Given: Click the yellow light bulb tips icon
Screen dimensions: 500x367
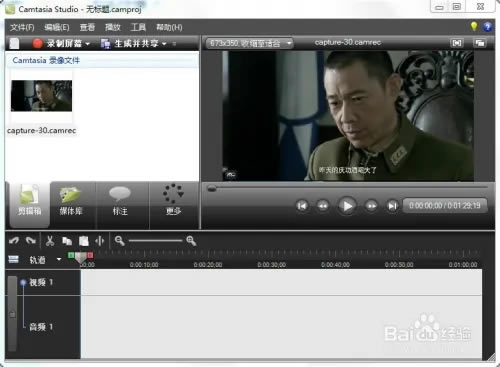Looking at the screenshot, I should 474,26.
